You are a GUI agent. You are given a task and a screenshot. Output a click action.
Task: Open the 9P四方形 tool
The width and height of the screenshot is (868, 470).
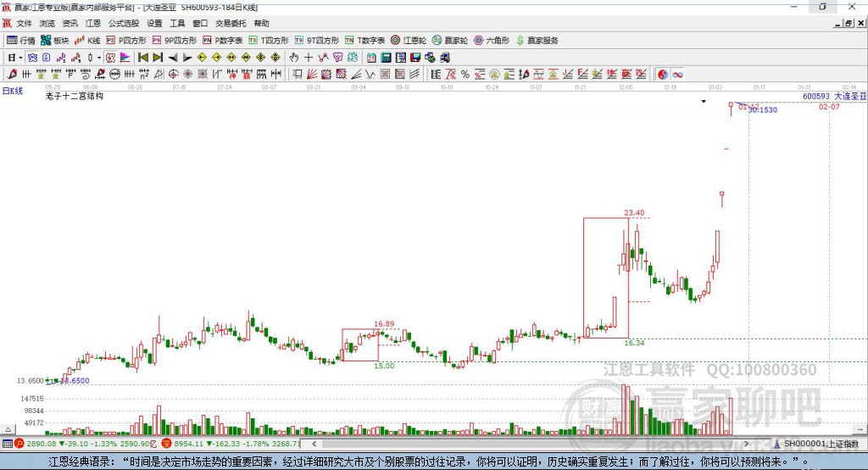click(175, 41)
